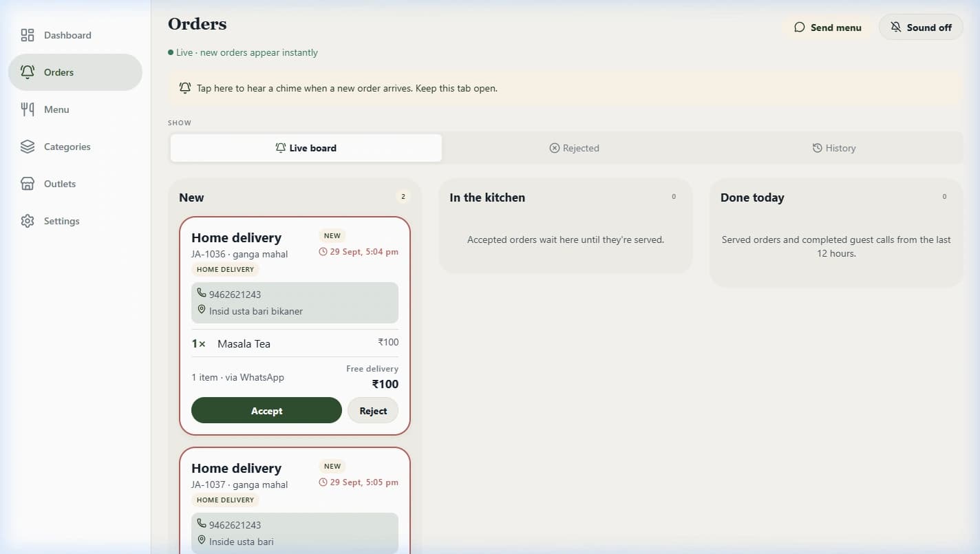Reject order JA-1036
Image resolution: width=980 pixels, height=554 pixels.
click(x=373, y=410)
